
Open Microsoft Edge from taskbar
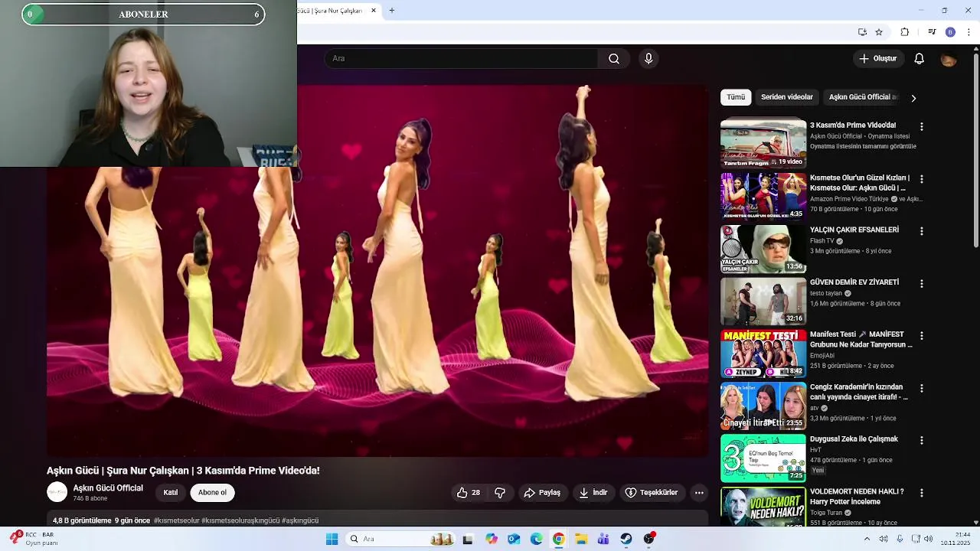pos(536,539)
